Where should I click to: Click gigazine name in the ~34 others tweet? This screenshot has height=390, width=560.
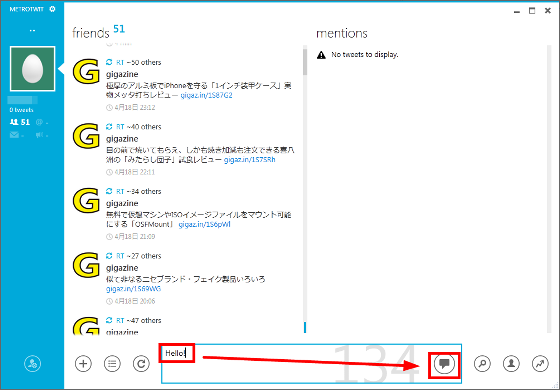pyautogui.click(x=122, y=203)
